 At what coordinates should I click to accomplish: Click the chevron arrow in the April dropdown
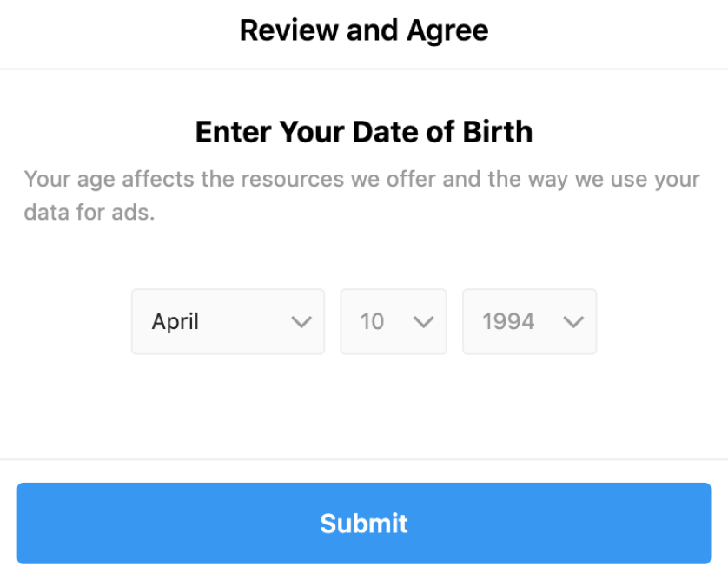tap(301, 322)
